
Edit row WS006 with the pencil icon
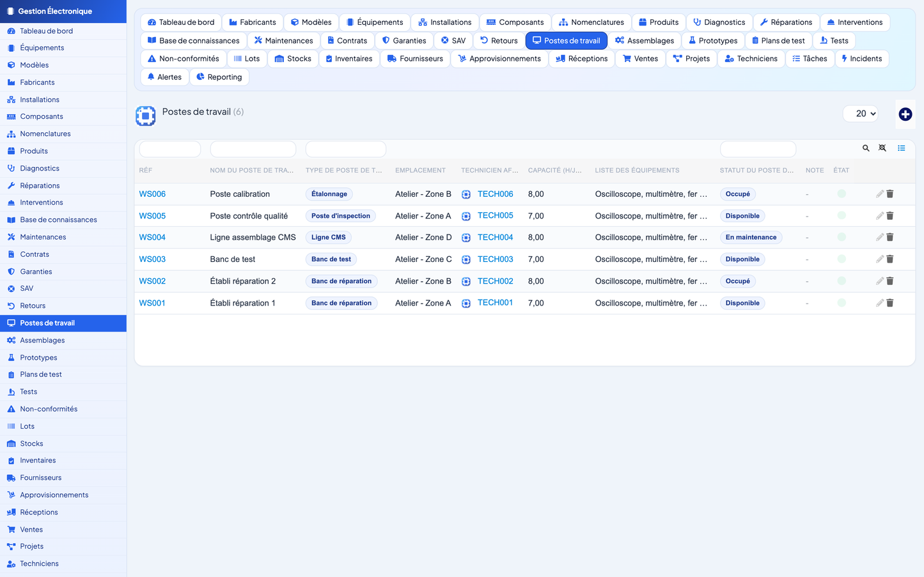(x=880, y=194)
